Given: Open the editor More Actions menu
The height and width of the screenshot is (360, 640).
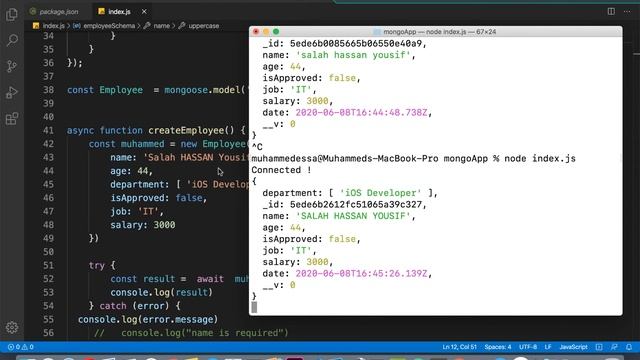Looking at the screenshot, I should [x=627, y=11].
